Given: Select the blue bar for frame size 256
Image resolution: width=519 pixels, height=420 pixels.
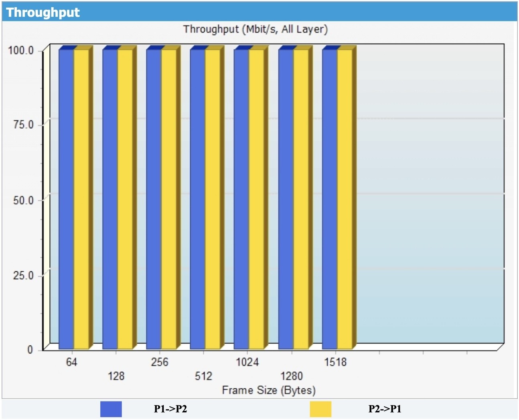Looking at the screenshot, I should coord(154,199).
